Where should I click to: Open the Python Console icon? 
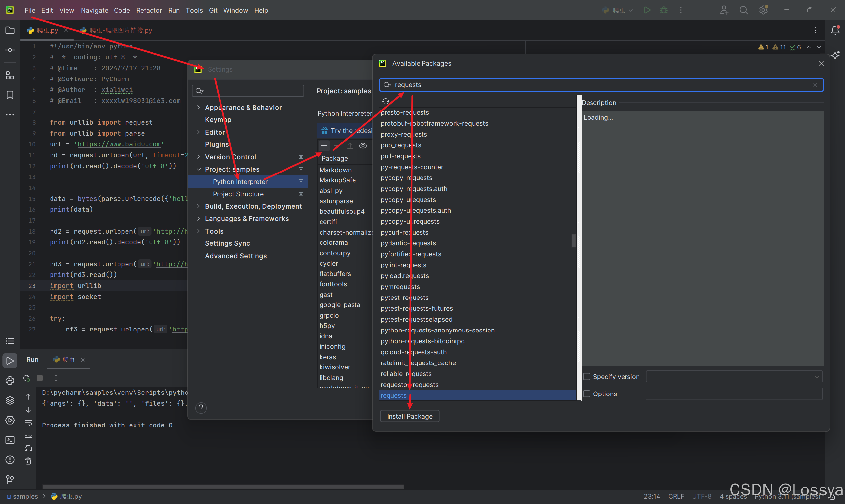click(x=10, y=381)
